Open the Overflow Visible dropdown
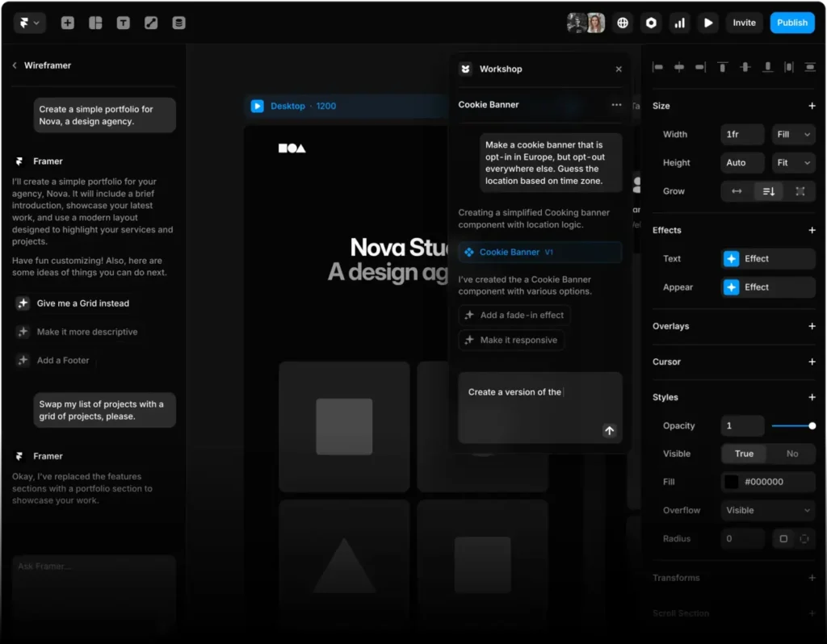Viewport: 827px width, 644px height. [x=766, y=510]
